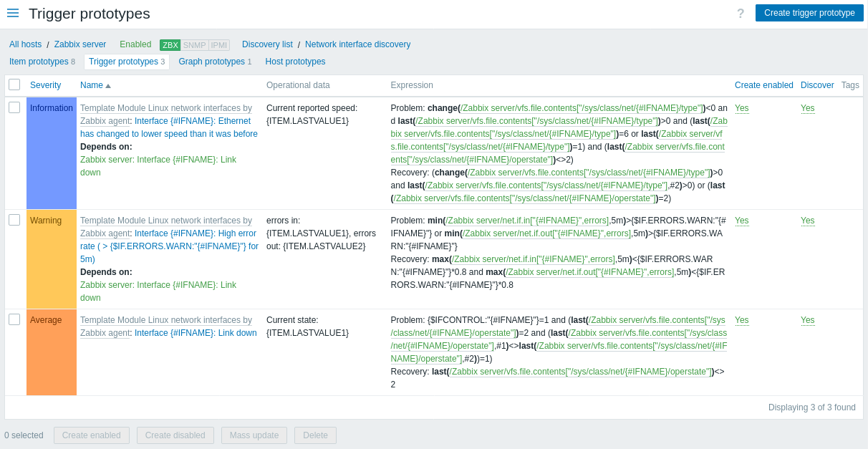The height and width of the screenshot is (449, 868).
Task: Toggle Create enabled Yes for Information row
Action: (x=742, y=108)
